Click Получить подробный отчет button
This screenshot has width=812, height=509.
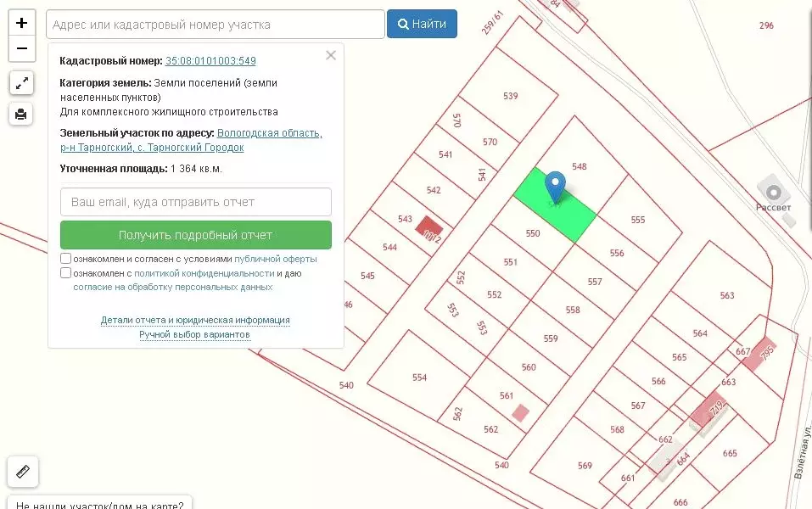point(196,235)
